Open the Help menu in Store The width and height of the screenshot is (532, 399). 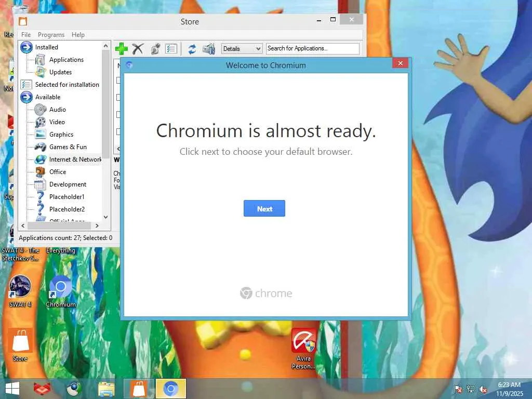[x=78, y=35]
